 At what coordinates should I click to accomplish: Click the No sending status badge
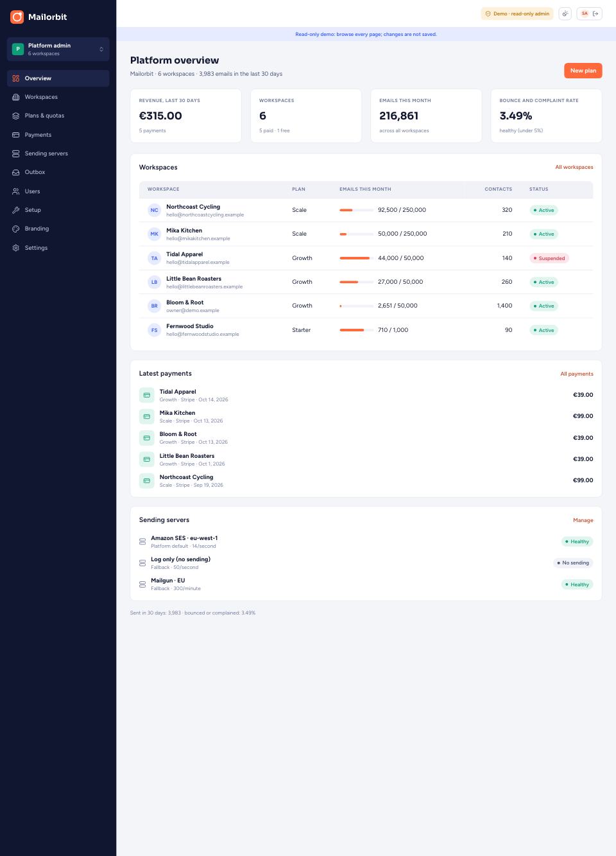point(573,563)
